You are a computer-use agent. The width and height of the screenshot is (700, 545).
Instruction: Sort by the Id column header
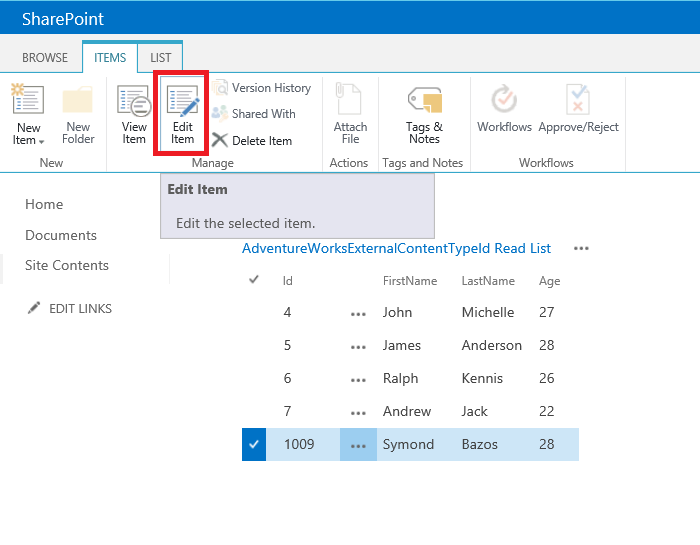(x=288, y=281)
